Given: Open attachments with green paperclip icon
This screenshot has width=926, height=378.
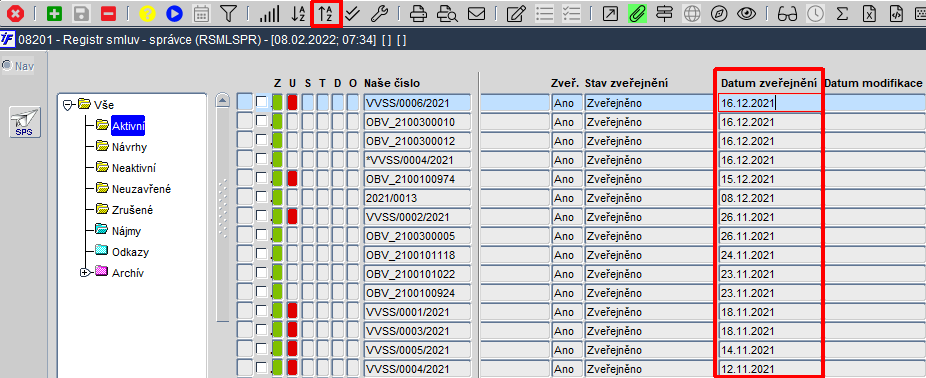Looking at the screenshot, I should point(637,14).
